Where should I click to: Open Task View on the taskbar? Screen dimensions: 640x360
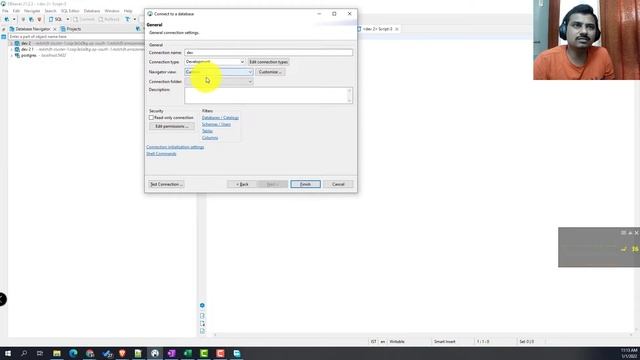pos(40,353)
